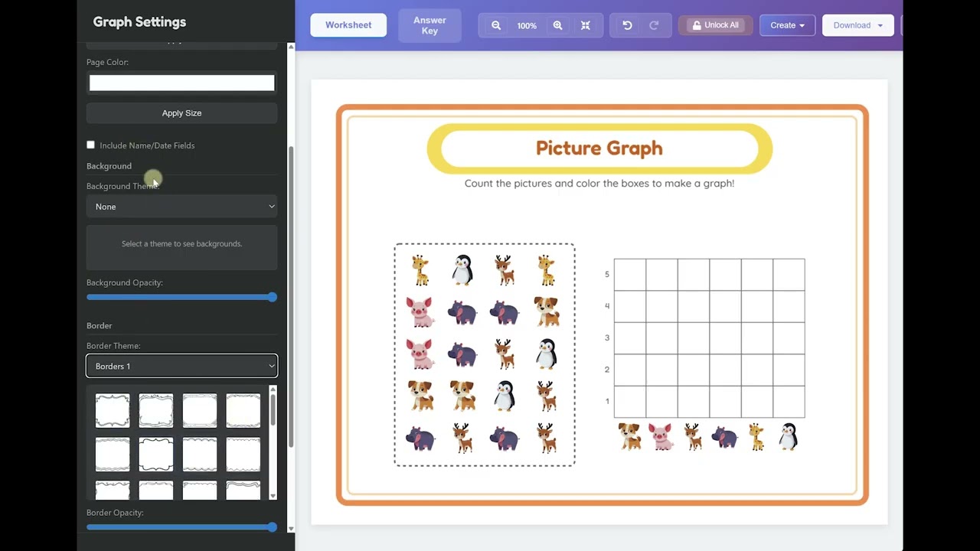This screenshot has width=980, height=551.
Task: Click the pig beside the two hippos
Action: tap(420, 312)
